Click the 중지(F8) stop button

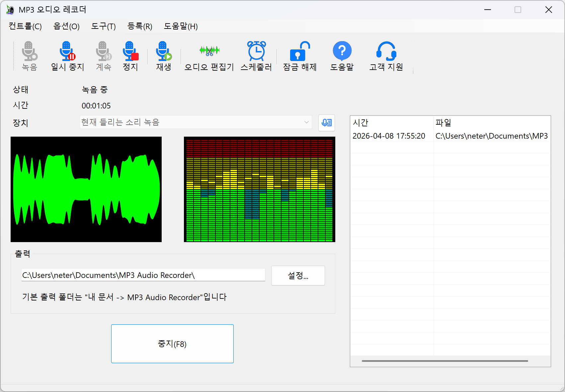pyautogui.click(x=172, y=344)
